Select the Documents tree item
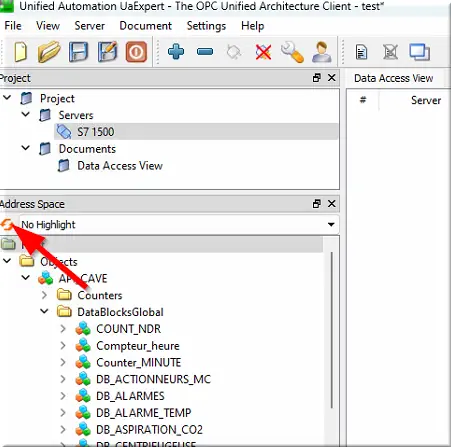451x447 pixels. 87,149
